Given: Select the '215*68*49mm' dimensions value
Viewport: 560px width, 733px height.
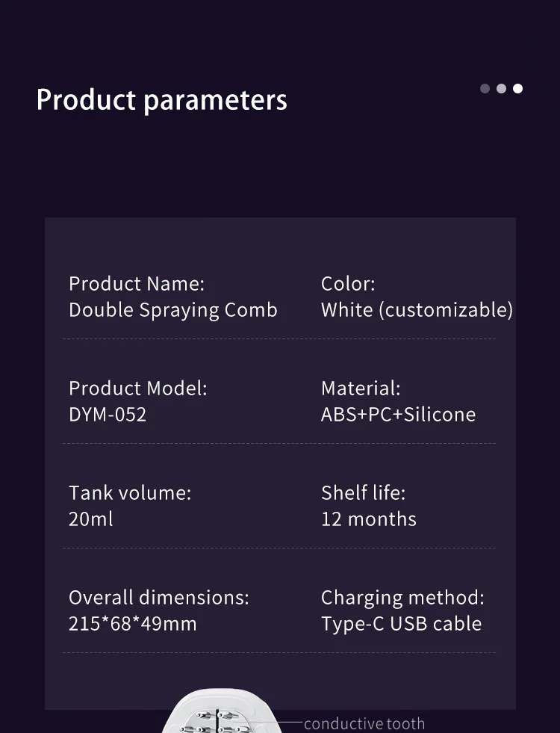Looking at the screenshot, I should [133, 624].
